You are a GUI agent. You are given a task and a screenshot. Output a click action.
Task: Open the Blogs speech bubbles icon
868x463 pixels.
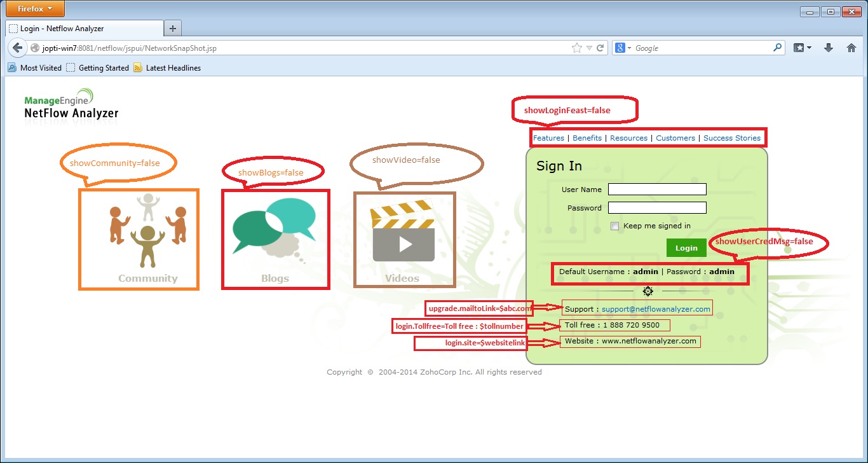click(x=275, y=226)
